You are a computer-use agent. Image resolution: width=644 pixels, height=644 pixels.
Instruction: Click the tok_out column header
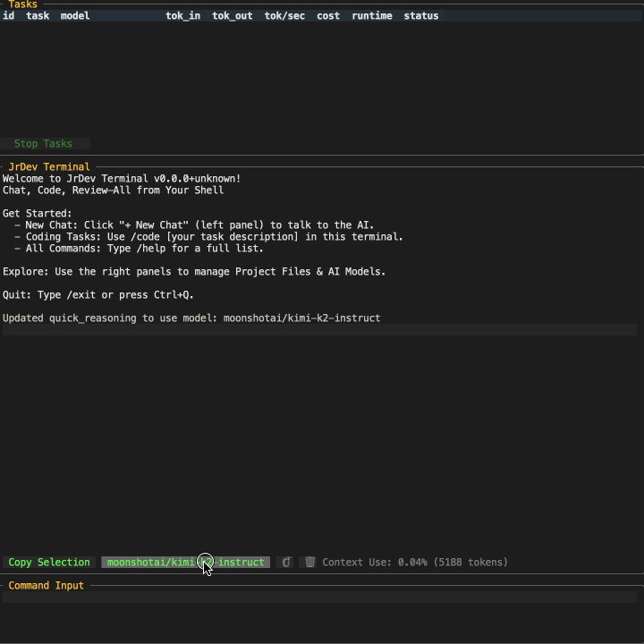point(232,15)
